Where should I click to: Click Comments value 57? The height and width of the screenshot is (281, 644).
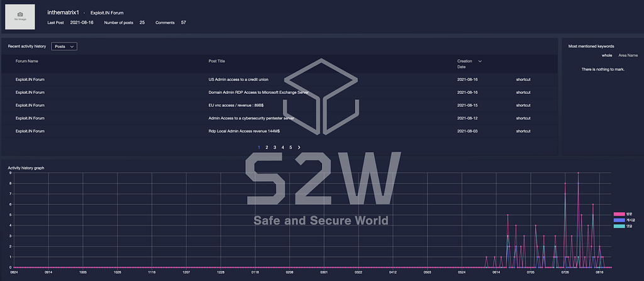coord(184,23)
